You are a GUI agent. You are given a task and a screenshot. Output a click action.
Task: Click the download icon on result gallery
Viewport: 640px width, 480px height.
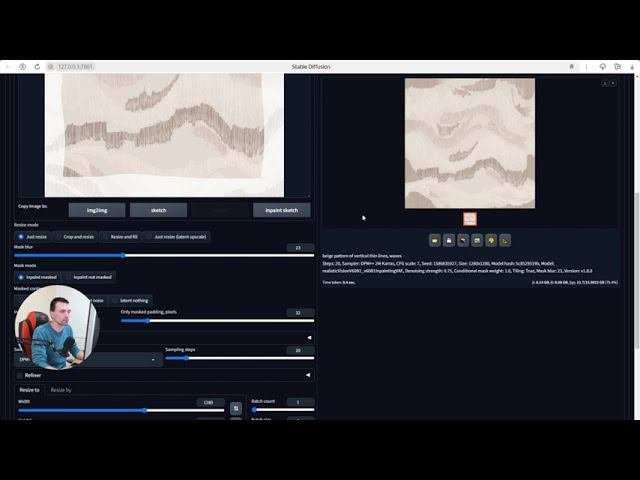coord(604,83)
